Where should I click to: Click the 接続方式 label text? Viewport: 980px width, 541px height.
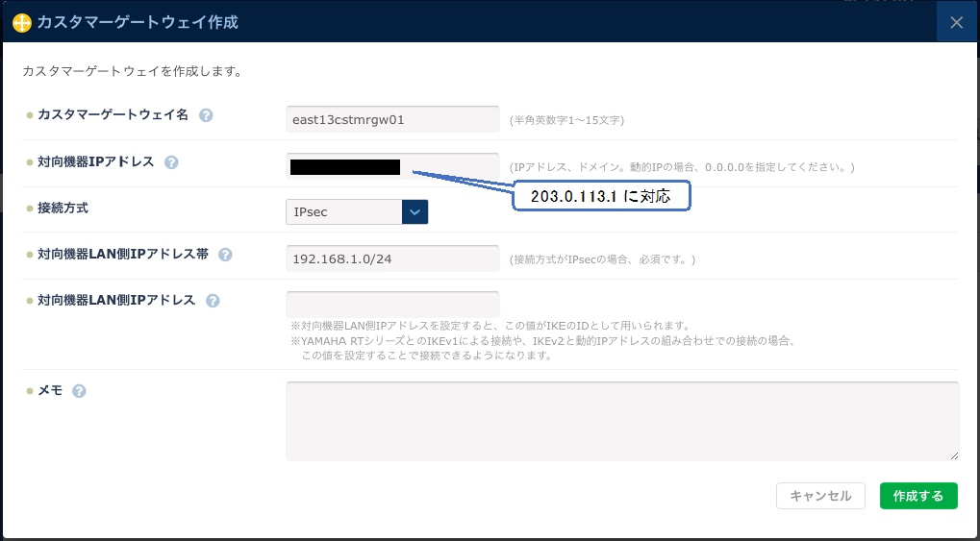[x=63, y=208]
